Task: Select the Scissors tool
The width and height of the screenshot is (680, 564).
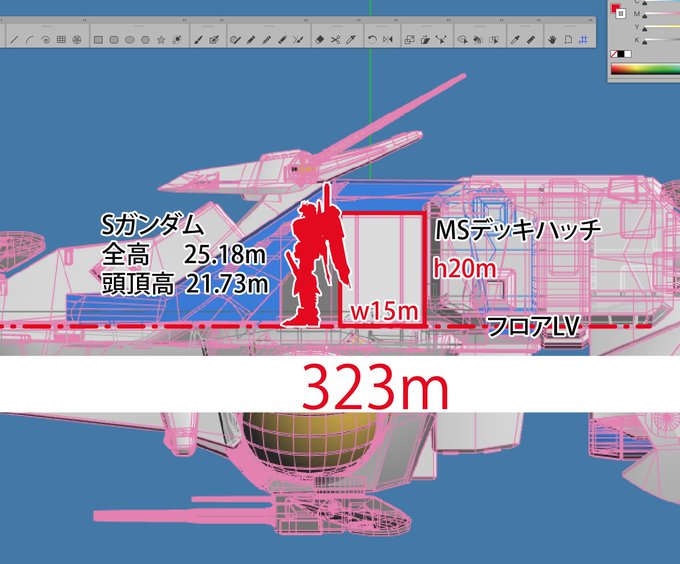Action: 335,40
